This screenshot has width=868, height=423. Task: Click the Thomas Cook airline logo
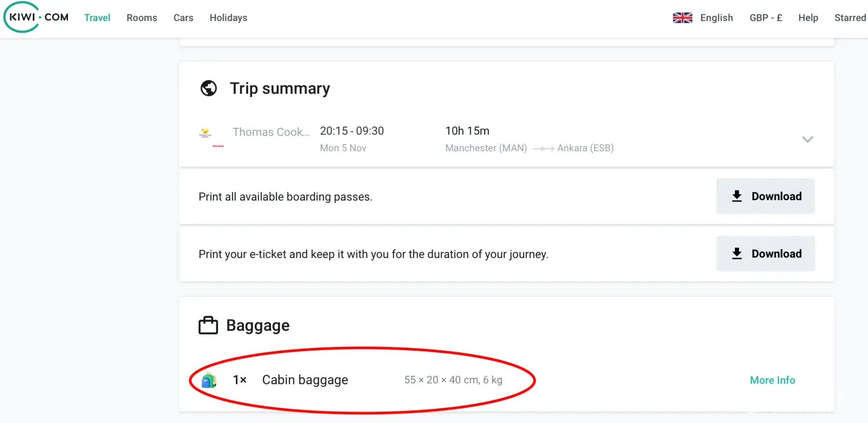pyautogui.click(x=205, y=132)
